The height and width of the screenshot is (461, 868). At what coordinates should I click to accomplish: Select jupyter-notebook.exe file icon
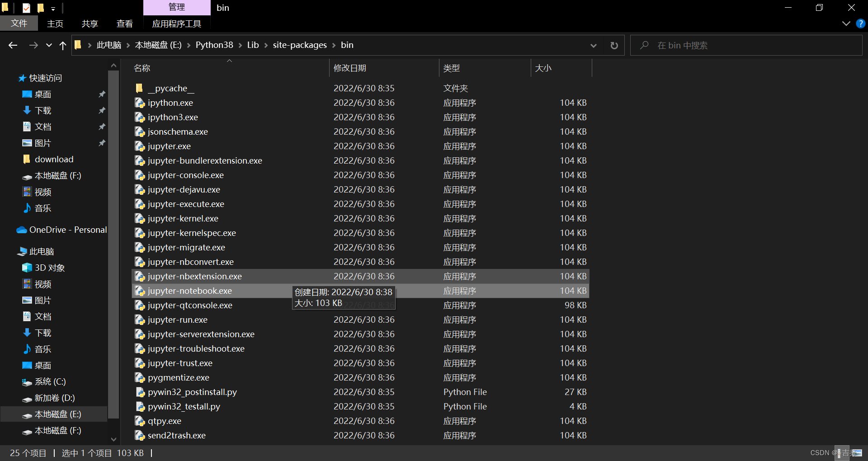pyautogui.click(x=140, y=291)
